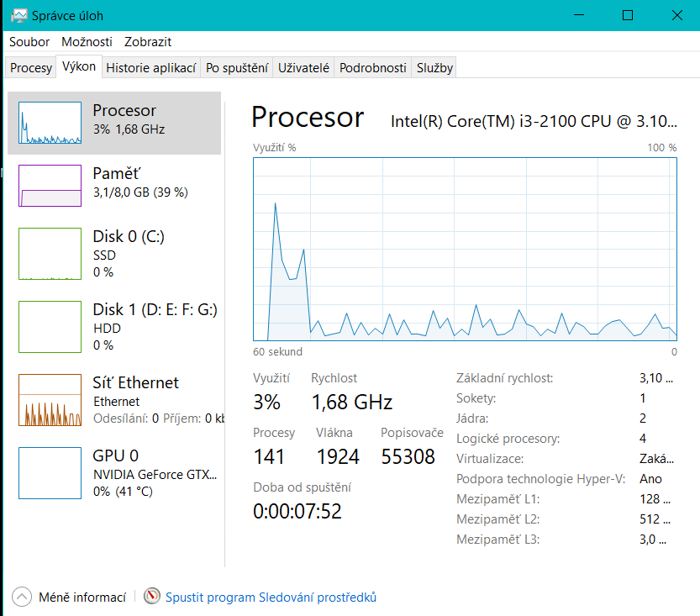
Task: Click the Resource Monitor gauge icon
Action: pos(151,597)
